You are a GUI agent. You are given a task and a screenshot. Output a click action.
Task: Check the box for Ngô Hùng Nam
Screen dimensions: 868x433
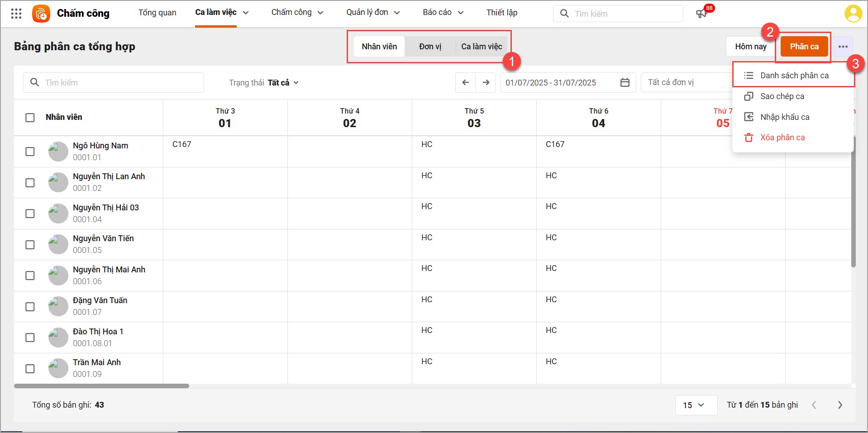30,152
